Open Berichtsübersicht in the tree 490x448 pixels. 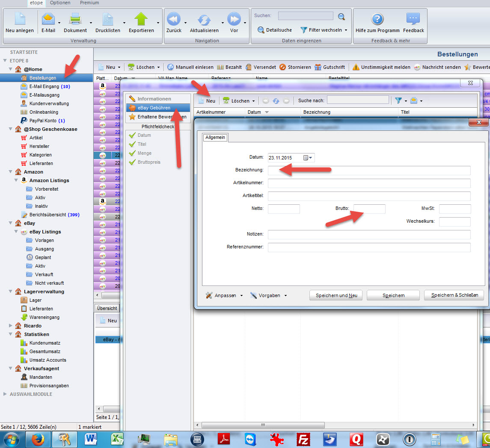pyautogui.click(x=50, y=215)
